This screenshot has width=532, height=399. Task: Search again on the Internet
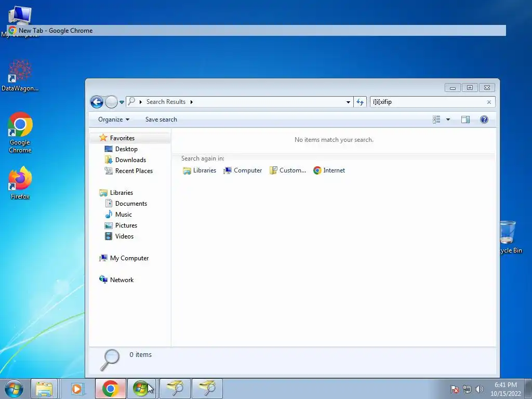pyautogui.click(x=329, y=170)
